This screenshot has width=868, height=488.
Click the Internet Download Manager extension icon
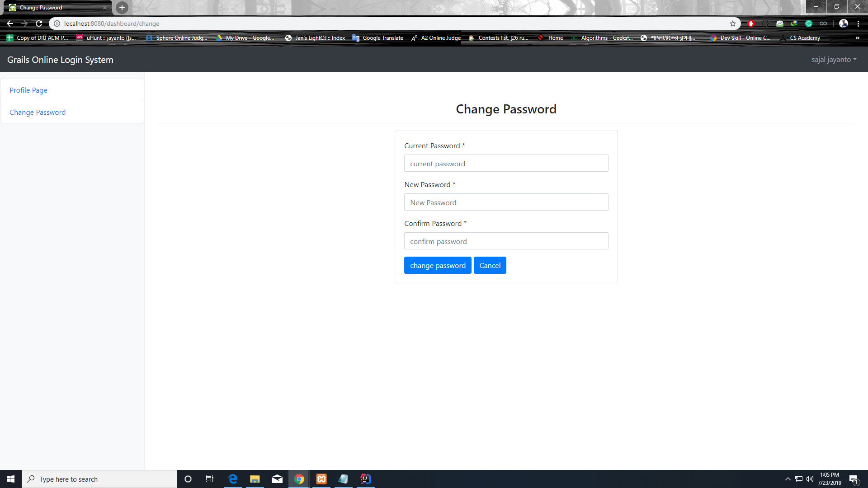click(794, 23)
